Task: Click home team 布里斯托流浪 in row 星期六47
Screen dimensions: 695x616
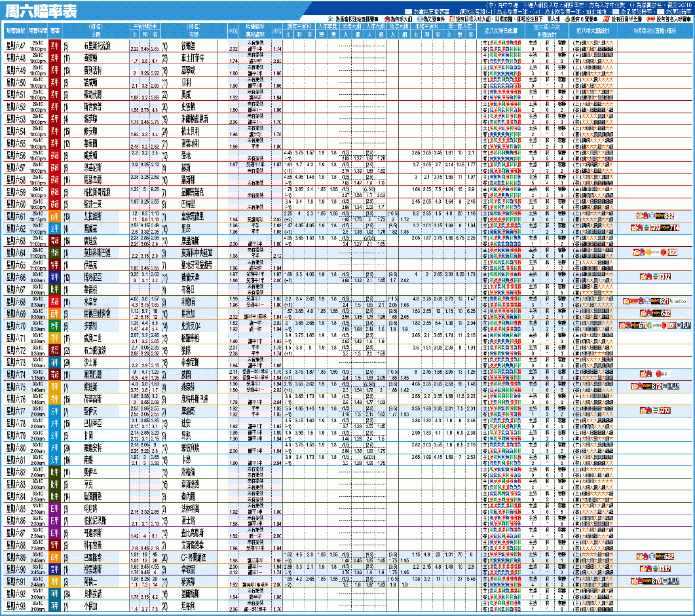Action: pos(97,46)
